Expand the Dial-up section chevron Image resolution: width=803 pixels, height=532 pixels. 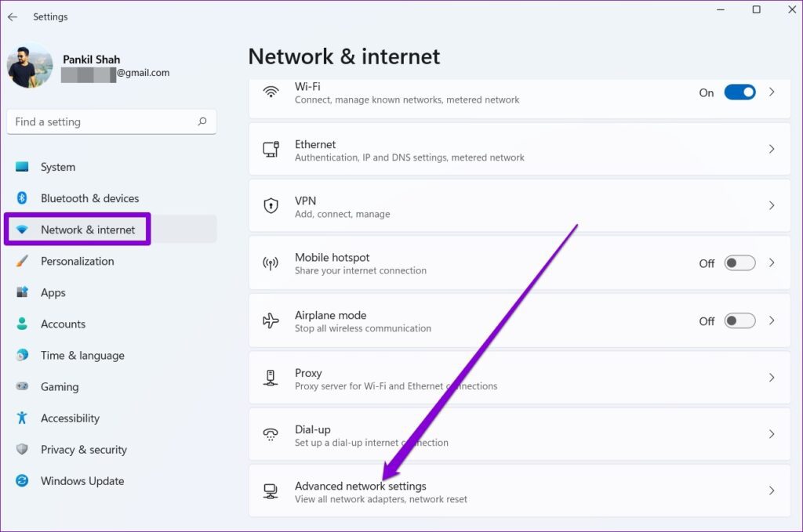(x=772, y=435)
